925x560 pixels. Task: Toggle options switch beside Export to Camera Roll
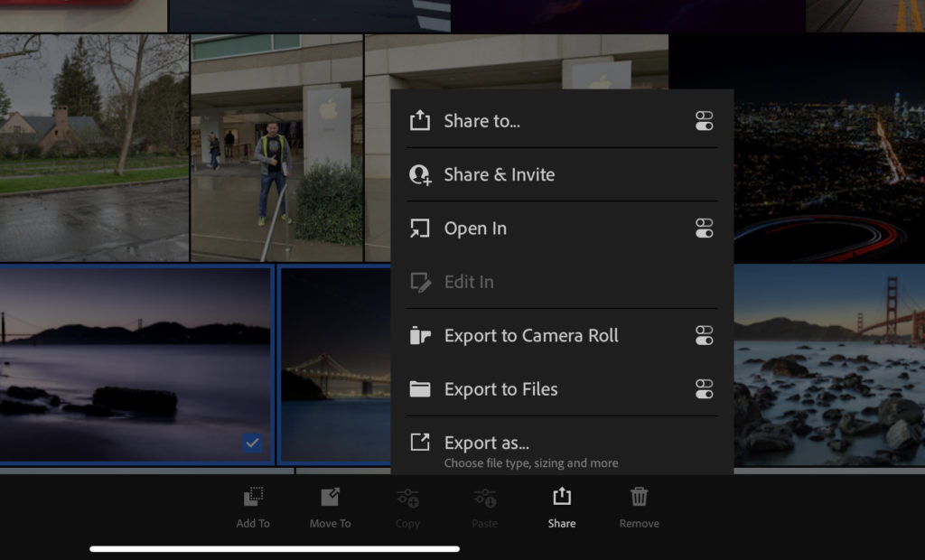tap(705, 336)
